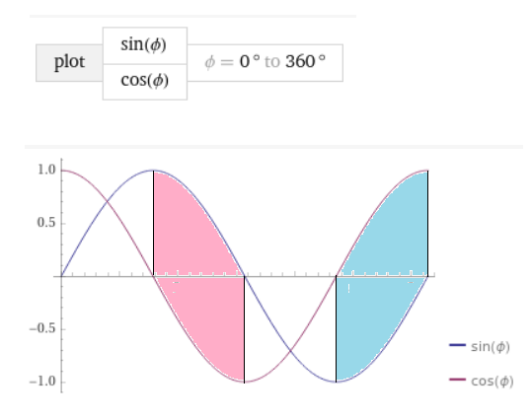Viewport: 531px width, 420px height.
Task: Click the light blue shaded region below axis
Action: [x=366, y=324]
